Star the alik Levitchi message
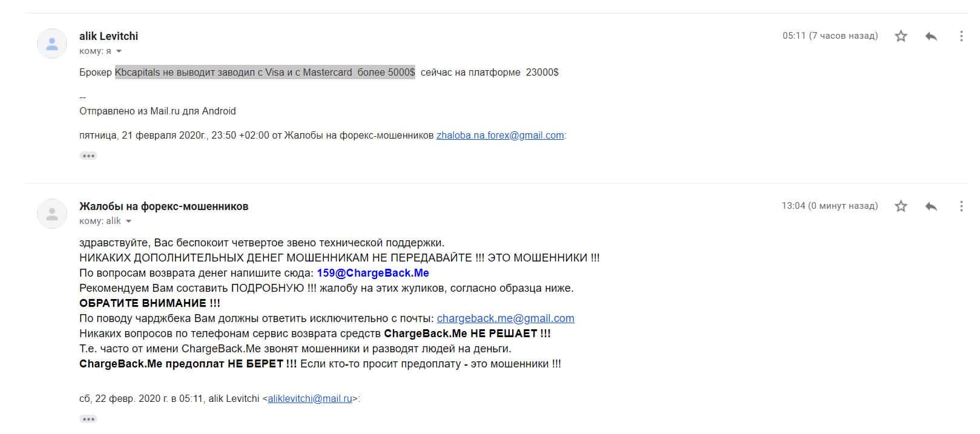This screenshot has height=434, width=980. [x=901, y=36]
